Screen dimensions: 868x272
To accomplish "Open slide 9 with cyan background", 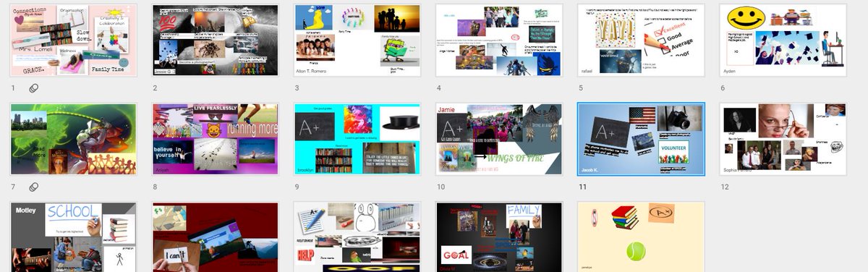I will coord(357,139).
